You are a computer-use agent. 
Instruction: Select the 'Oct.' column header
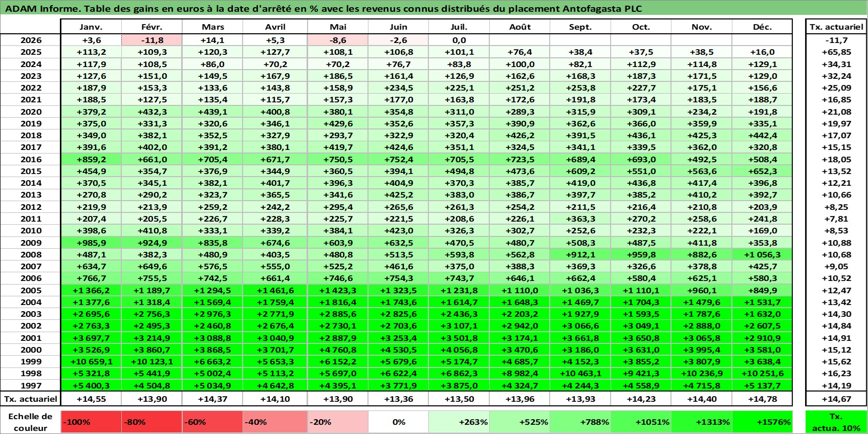641,27
